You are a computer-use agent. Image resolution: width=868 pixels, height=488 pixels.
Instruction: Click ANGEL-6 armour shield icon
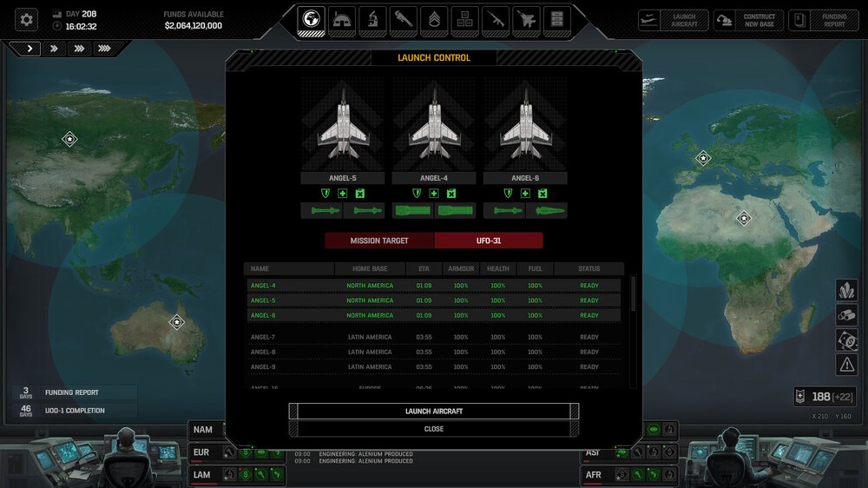pyautogui.click(x=508, y=194)
